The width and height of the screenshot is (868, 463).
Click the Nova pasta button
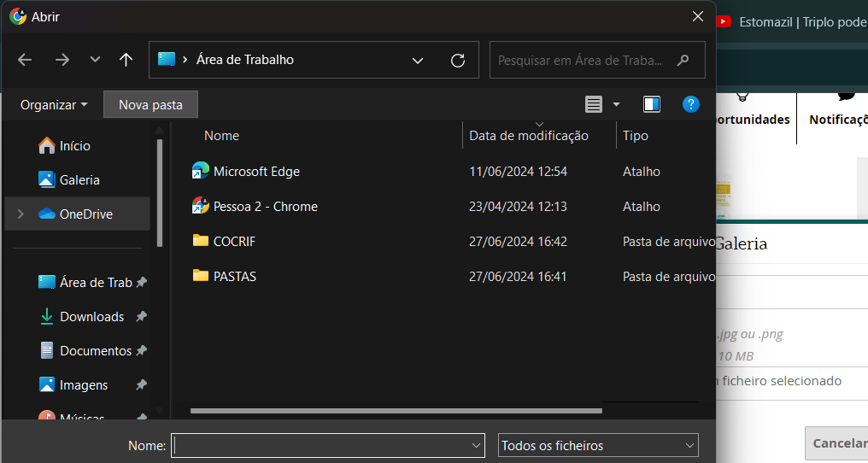[x=150, y=104]
